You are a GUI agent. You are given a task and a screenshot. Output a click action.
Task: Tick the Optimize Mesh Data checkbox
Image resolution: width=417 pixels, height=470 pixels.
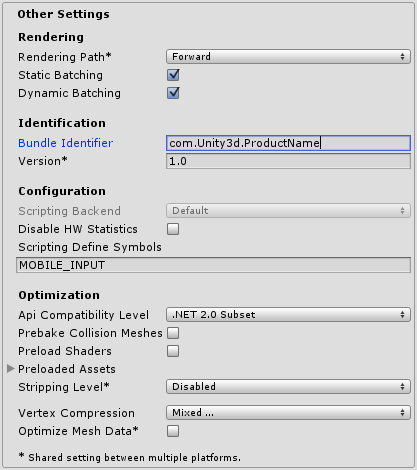(173, 431)
